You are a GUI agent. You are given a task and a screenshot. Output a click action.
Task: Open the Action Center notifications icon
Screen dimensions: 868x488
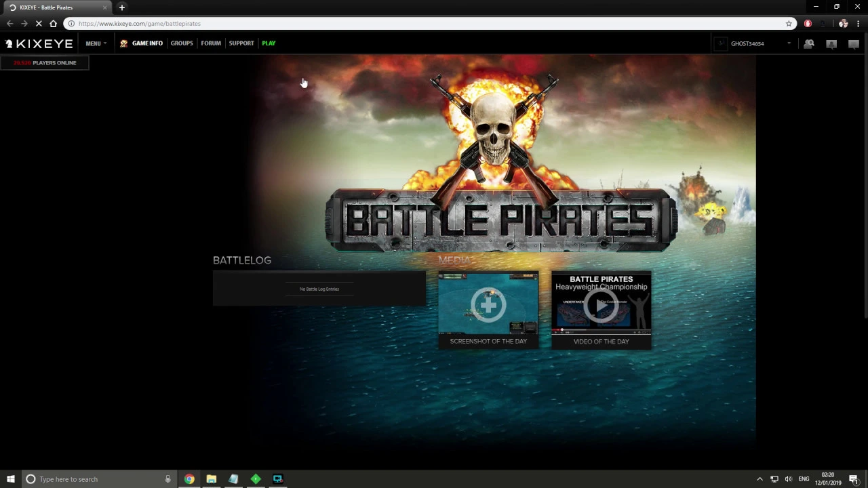click(x=854, y=479)
